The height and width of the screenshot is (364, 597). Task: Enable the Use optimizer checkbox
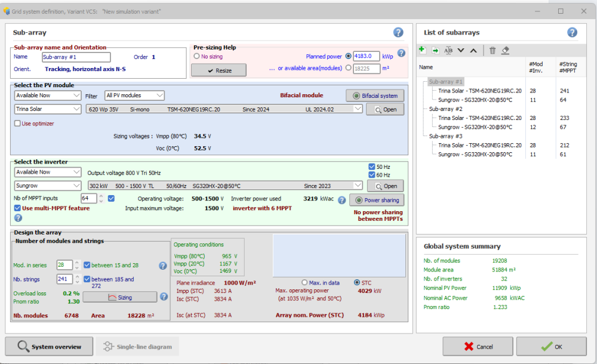17,124
